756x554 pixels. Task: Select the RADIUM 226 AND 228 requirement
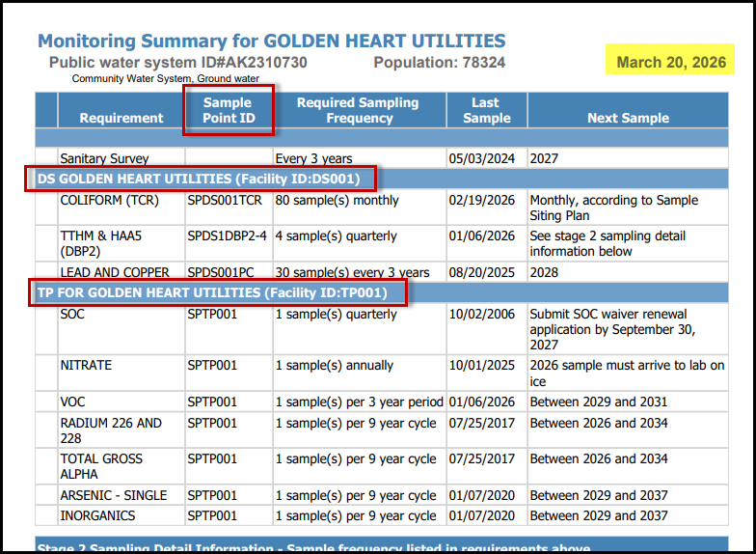[110, 430]
